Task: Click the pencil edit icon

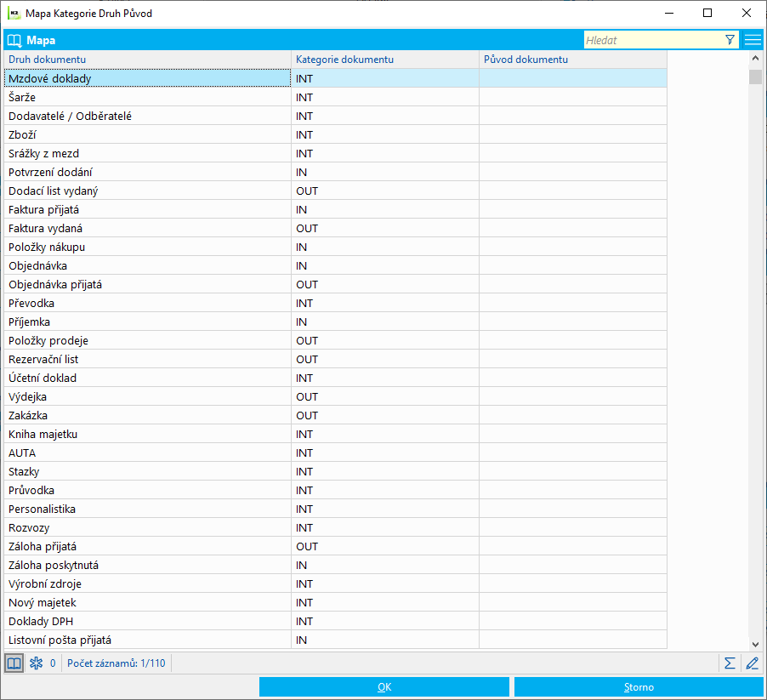Action: [753, 663]
